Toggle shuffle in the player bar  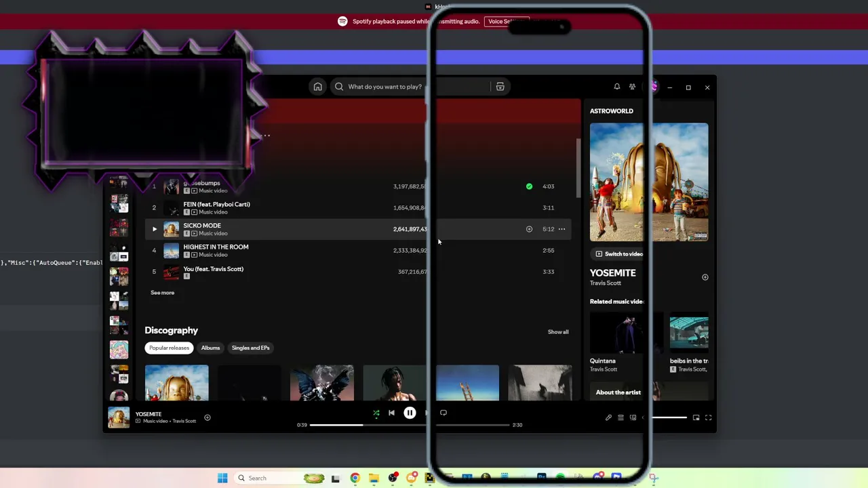click(376, 413)
